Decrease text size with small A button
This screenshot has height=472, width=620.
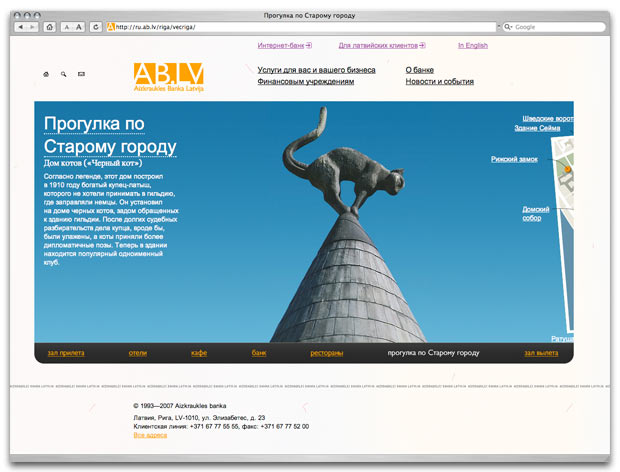coord(67,27)
